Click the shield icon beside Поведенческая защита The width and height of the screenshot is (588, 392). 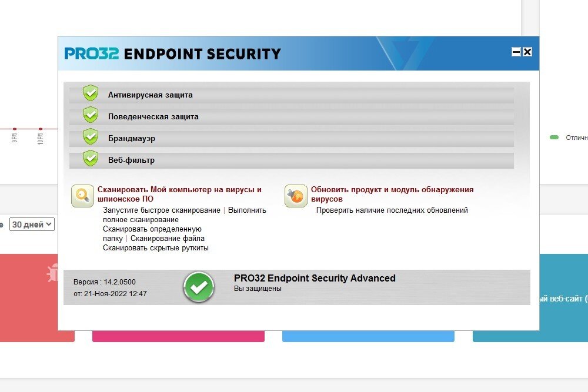[x=91, y=115]
